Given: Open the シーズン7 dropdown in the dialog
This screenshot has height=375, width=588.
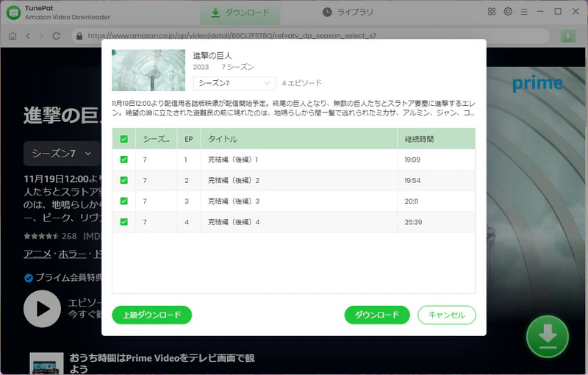Looking at the screenshot, I should click(234, 83).
